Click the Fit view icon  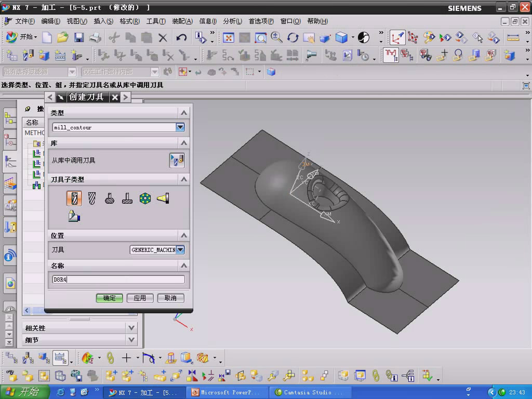click(229, 37)
